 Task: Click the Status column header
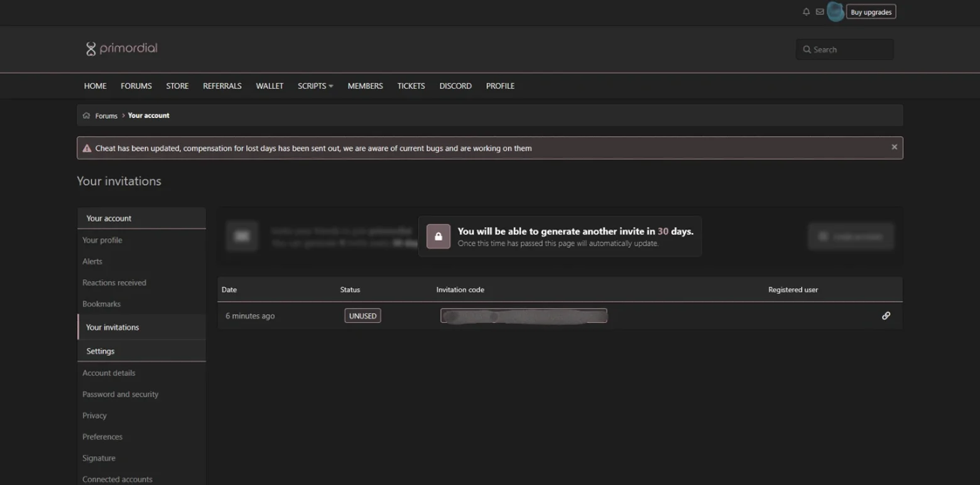point(350,290)
